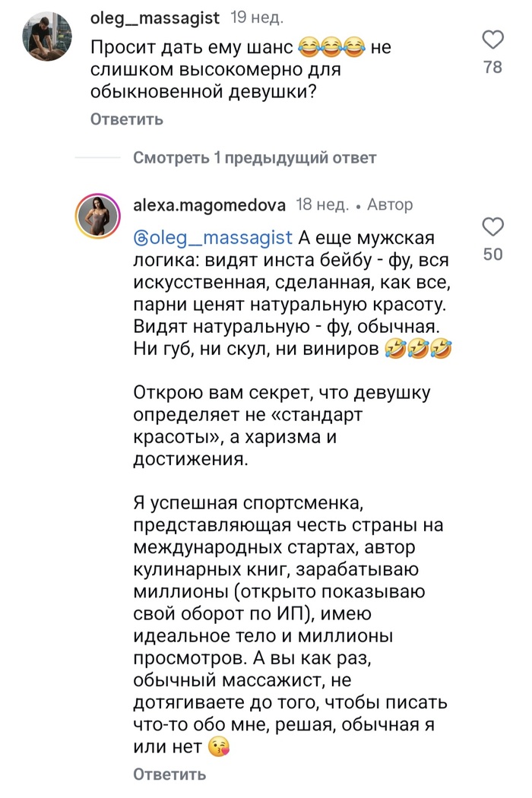This screenshot has width=532, height=798.
Task: Tap the heart on alexa.magomedova's reply
Action: (x=493, y=226)
